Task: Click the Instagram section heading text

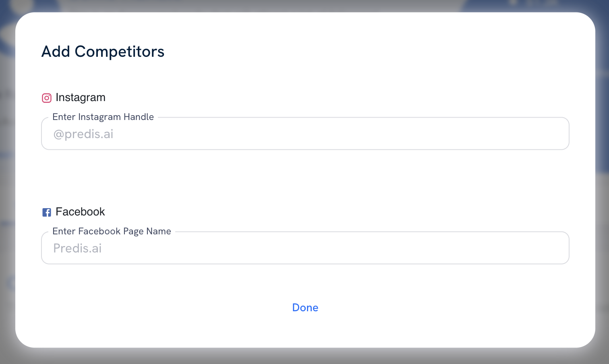Action: tap(81, 97)
